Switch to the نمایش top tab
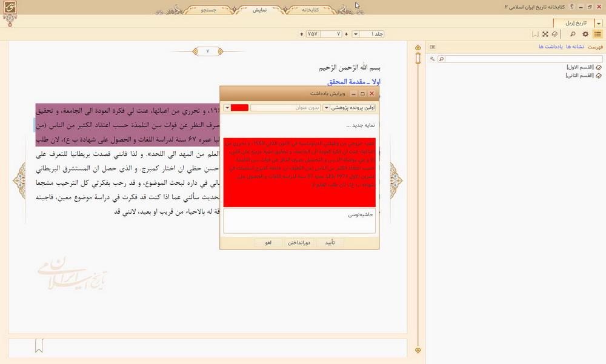Viewport: 606px width, 364px height. click(x=259, y=10)
